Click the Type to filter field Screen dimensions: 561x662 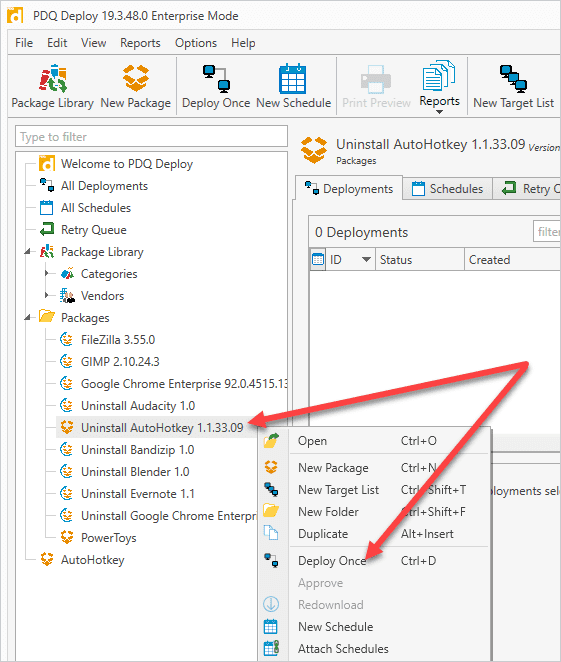pos(152,136)
